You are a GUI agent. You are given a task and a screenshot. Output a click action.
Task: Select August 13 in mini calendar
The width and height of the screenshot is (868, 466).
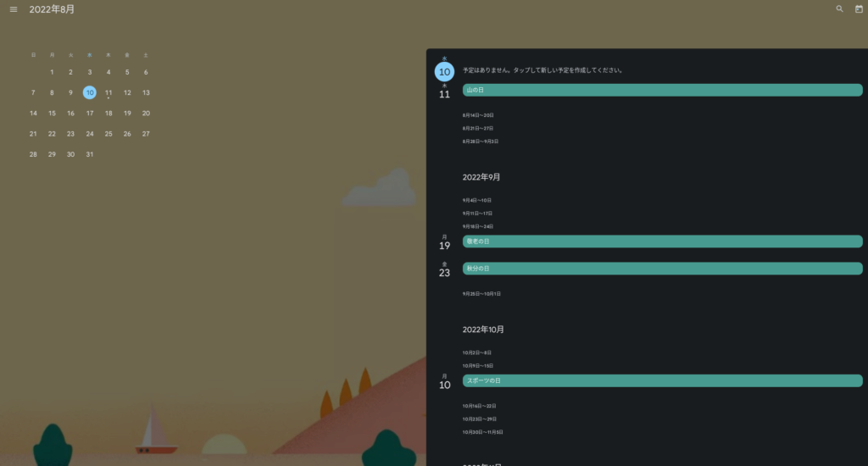click(146, 92)
